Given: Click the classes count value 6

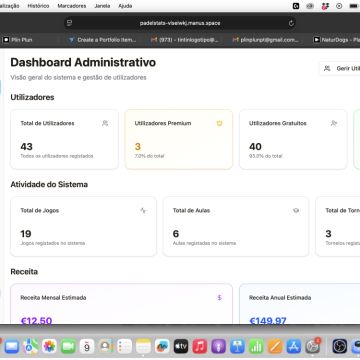Looking at the screenshot, I should pyautogui.click(x=176, y=234).
